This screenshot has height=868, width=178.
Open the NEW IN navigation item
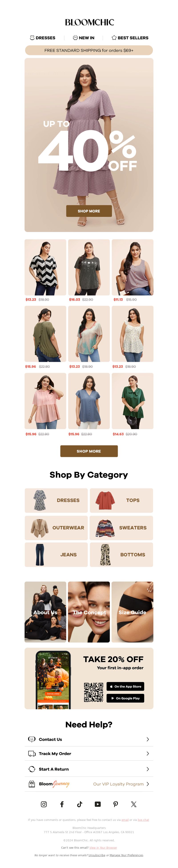84,38
